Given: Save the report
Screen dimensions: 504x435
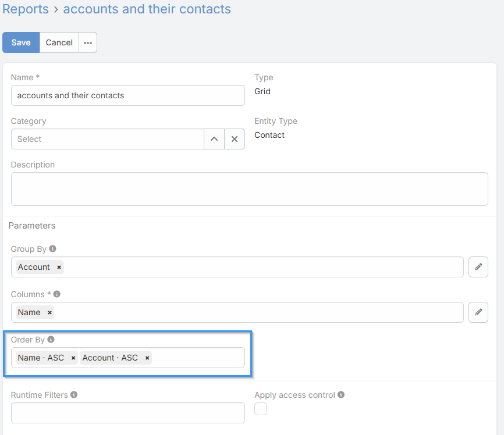Looking at the screenshot, I should tap(21, 42).
